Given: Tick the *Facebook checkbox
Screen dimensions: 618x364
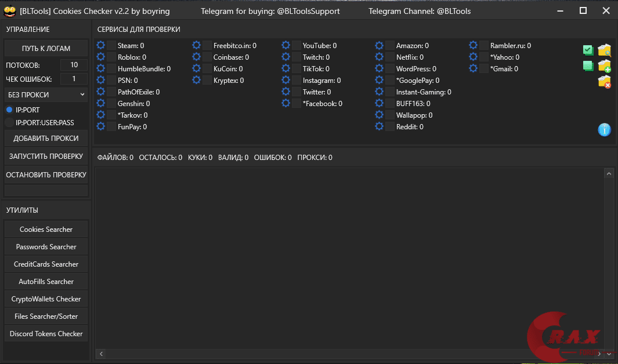Looking at the screenshot, I should tap(297, 104).
